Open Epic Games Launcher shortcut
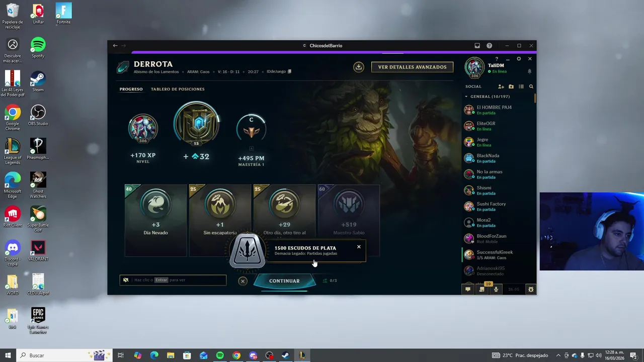 [38, 321]
